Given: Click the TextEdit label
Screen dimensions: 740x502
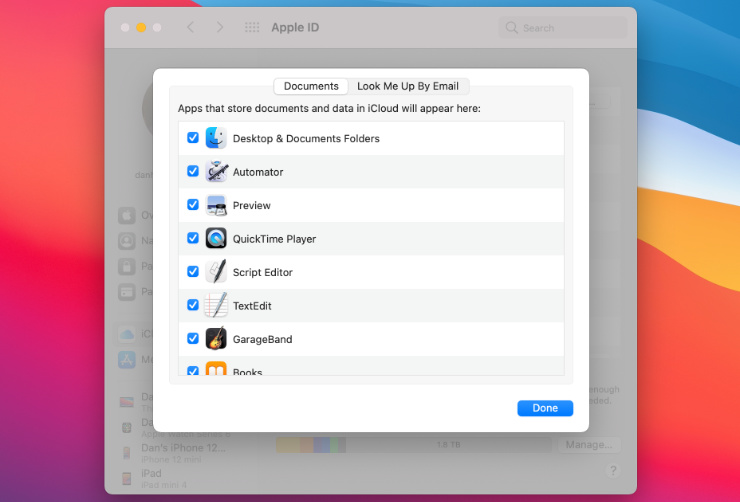Looking at the screenshot, I should [252, 306].
